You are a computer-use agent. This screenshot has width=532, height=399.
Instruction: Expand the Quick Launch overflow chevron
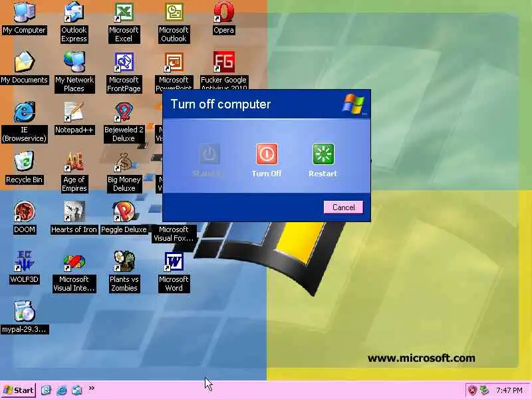click(92, 388)
